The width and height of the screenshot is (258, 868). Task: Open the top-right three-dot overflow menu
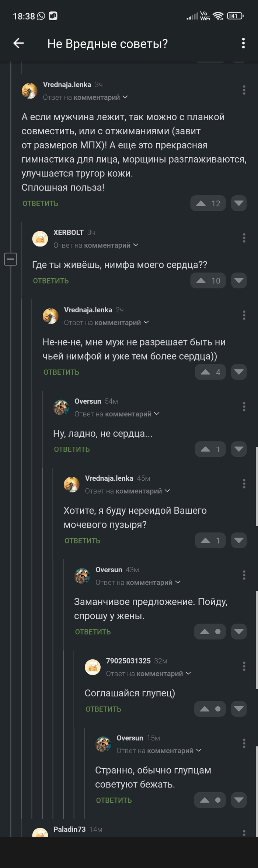click(x=243, y=44)
